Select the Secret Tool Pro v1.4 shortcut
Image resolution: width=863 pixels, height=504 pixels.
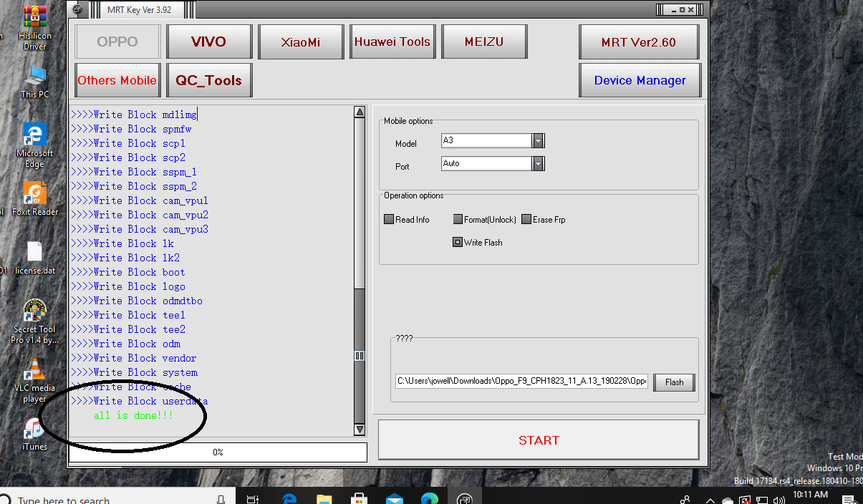(x=34, y=321)
